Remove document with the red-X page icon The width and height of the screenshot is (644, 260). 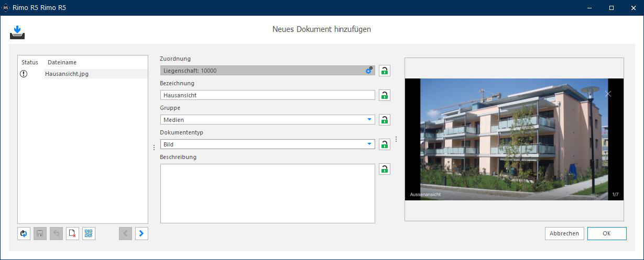pyautogui.click(x=72, y=233)
